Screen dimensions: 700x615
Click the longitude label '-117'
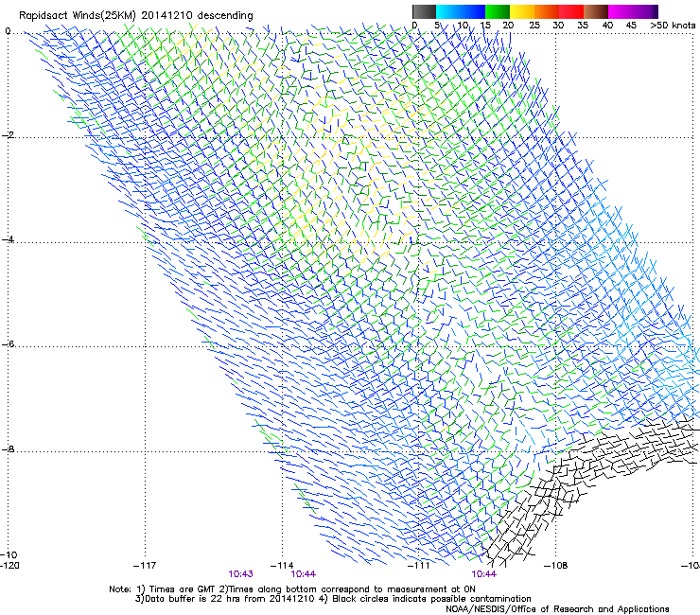coord(145,566)
